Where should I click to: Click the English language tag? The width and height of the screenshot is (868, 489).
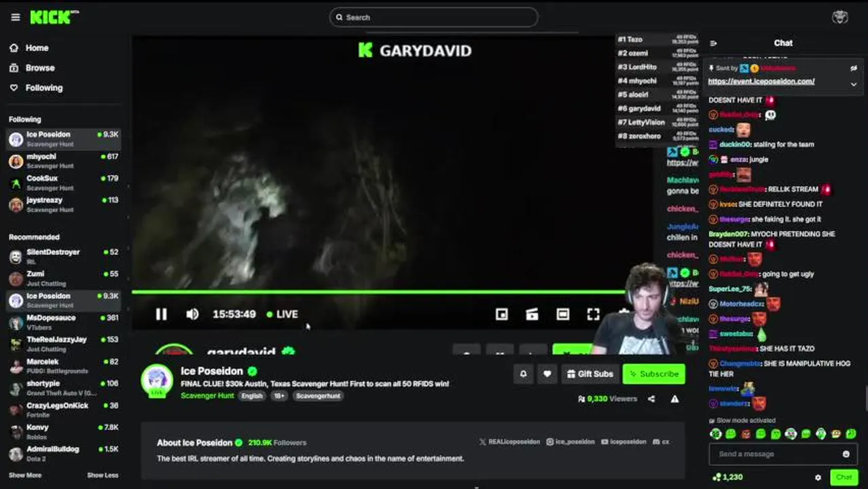pos(251,395)
